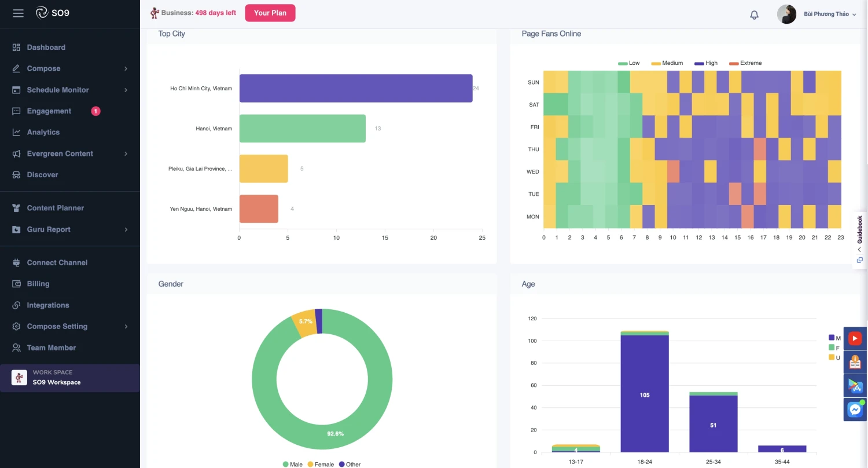Click the Team Member person icon

(16, 348)
